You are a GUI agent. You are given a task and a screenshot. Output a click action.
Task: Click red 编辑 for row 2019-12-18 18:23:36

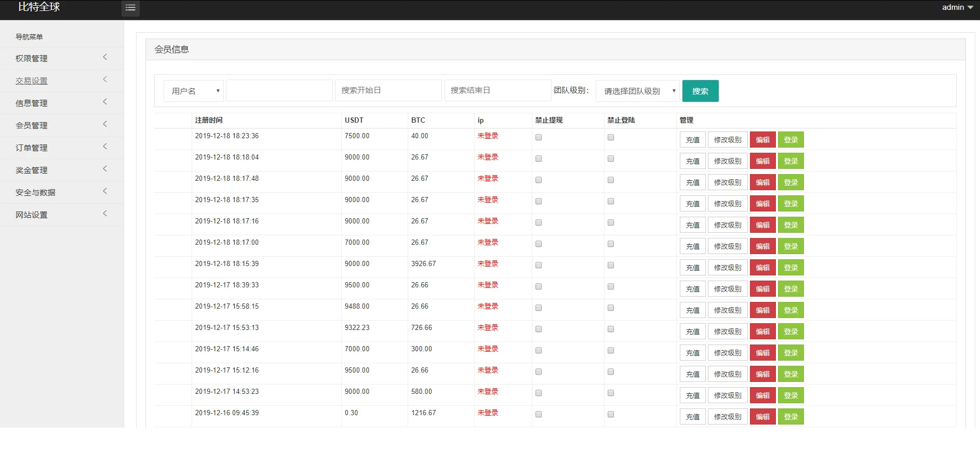(x=763, y=140)
